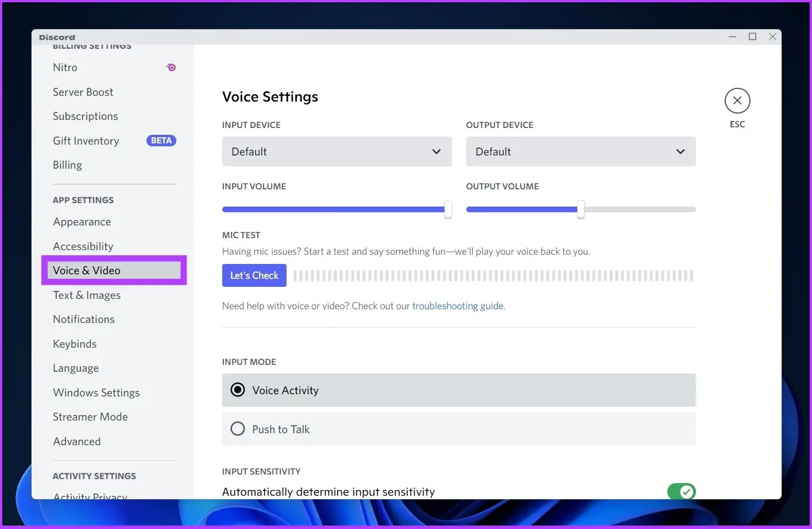812x529 pixels.
Task: Open the Keybinds settings section
Action: (x=75, y=344)
